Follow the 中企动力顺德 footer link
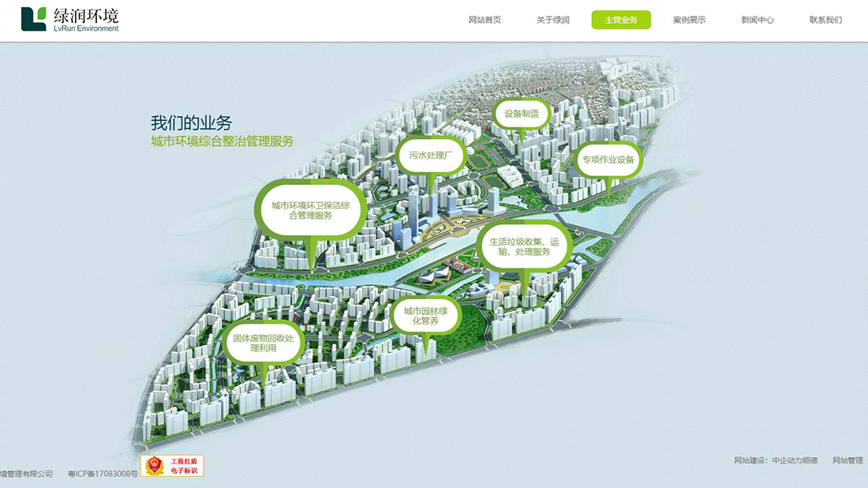 click(x=795, y=460)
